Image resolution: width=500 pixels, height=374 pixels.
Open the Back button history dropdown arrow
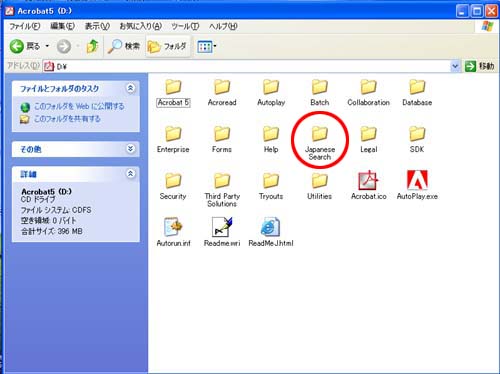click(47, 46)
